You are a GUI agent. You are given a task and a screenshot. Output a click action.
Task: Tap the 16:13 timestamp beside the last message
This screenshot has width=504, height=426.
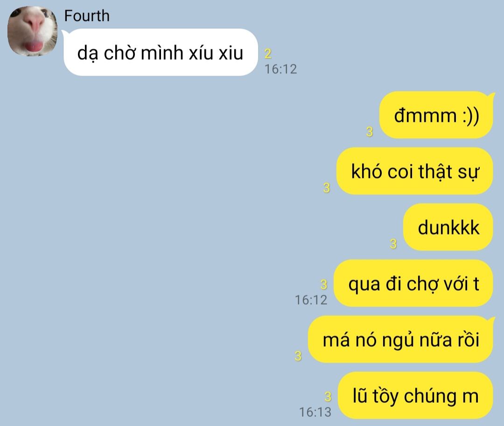pos(315,412)
